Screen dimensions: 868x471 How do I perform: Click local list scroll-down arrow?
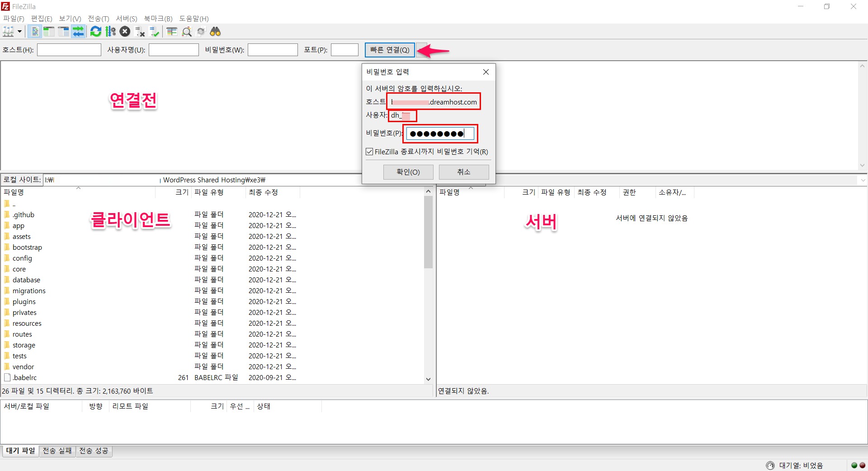point(428,379)
